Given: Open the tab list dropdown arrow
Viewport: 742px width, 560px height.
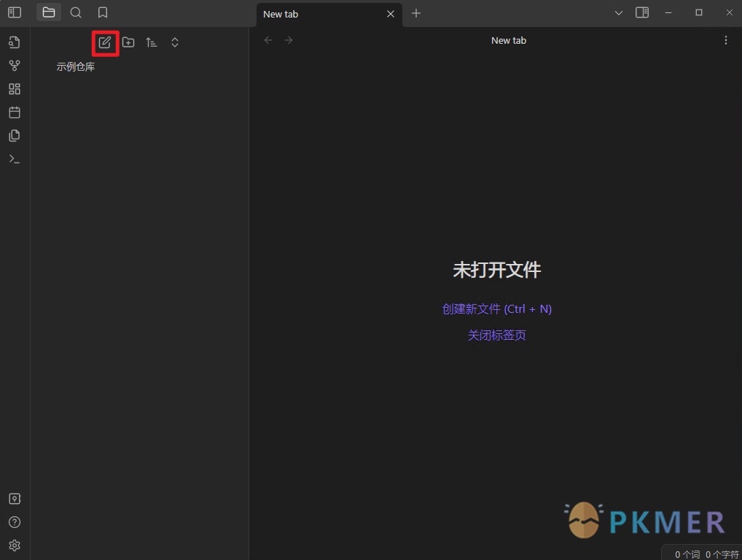Looking at the screenshot, I should (619, 13).
